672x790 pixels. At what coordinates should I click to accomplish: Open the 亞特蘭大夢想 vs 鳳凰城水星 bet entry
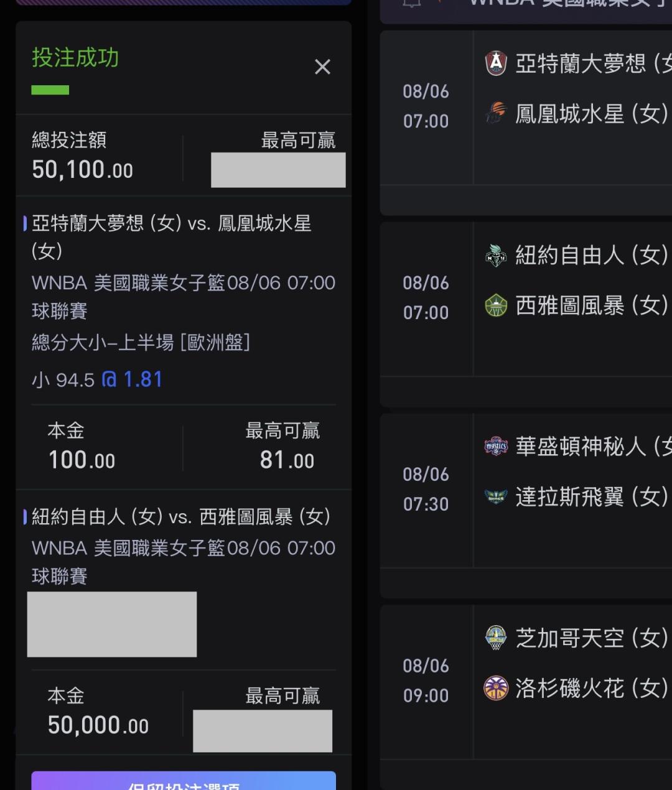172,237
